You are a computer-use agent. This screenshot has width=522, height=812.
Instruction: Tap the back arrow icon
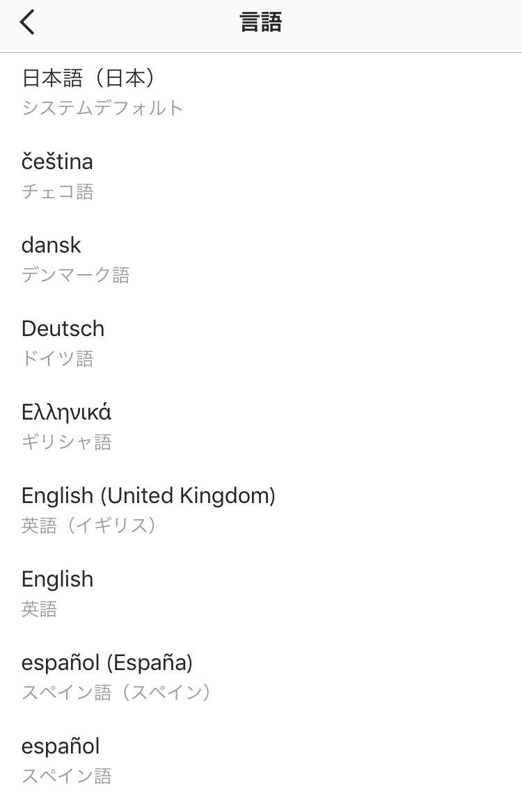(27, 23)
